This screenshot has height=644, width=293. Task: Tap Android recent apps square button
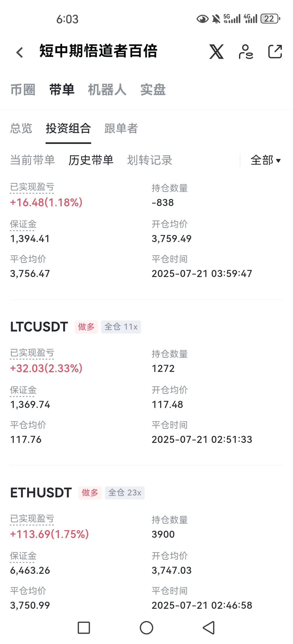(84, 628)
